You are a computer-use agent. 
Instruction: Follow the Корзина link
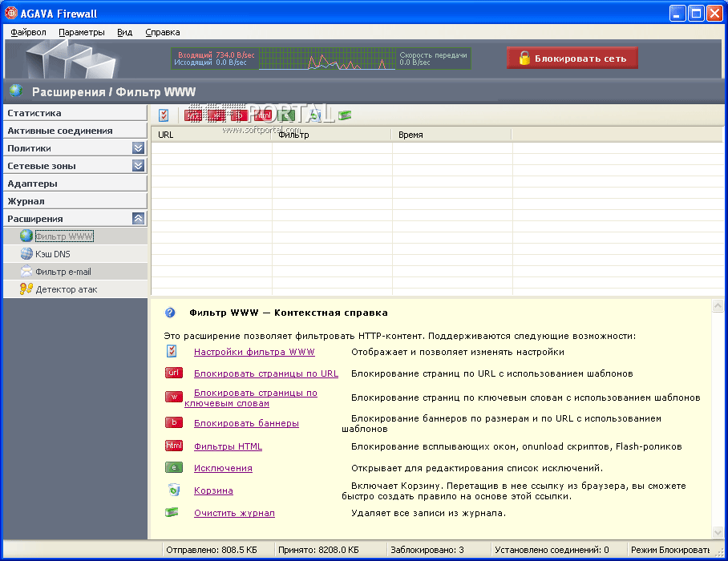coord(213,490)
